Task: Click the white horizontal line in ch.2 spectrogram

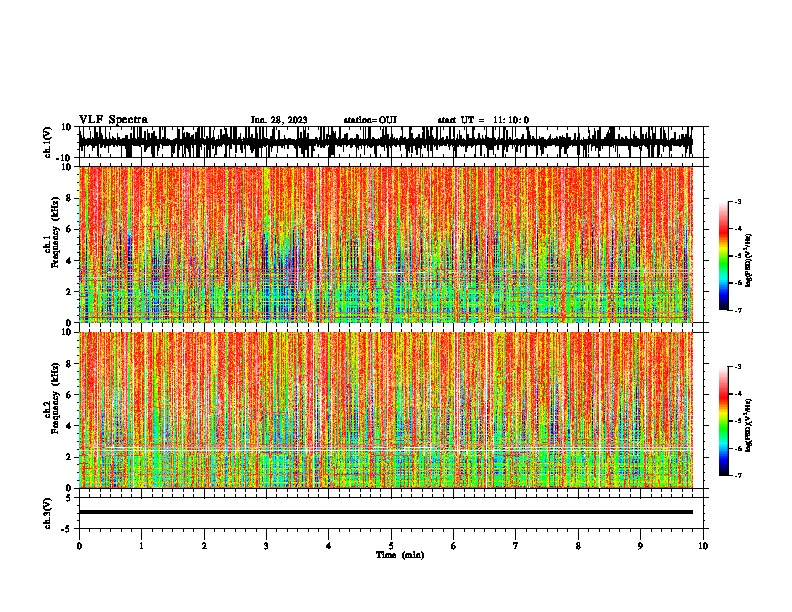Action: [385, 449]
